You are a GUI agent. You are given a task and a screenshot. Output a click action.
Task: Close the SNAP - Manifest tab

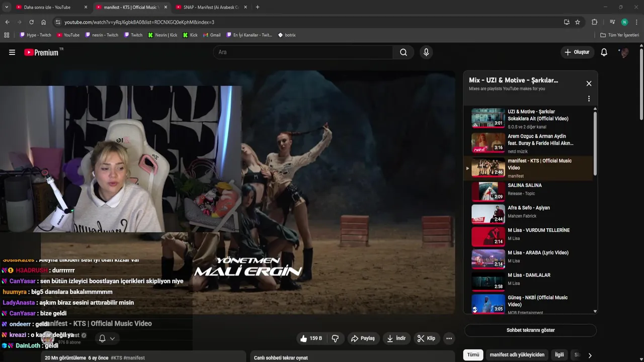click(x=245, y=7)
